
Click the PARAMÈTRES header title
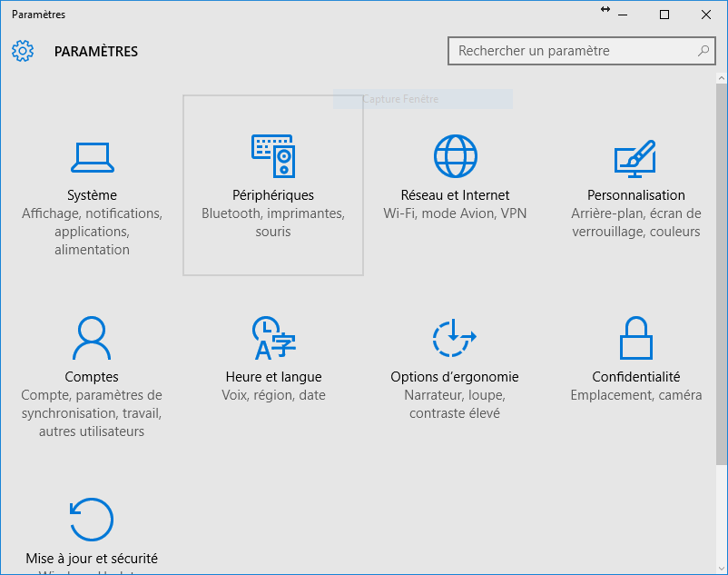(95, 51)
